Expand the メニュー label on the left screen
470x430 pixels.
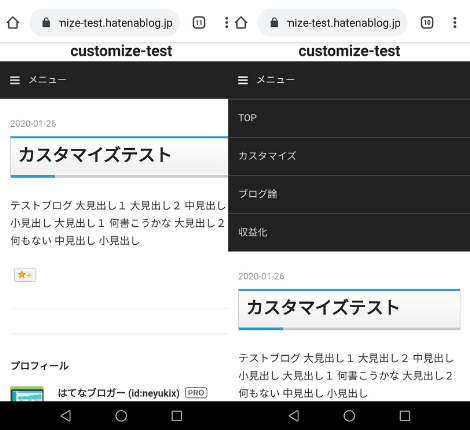point(47,80)
